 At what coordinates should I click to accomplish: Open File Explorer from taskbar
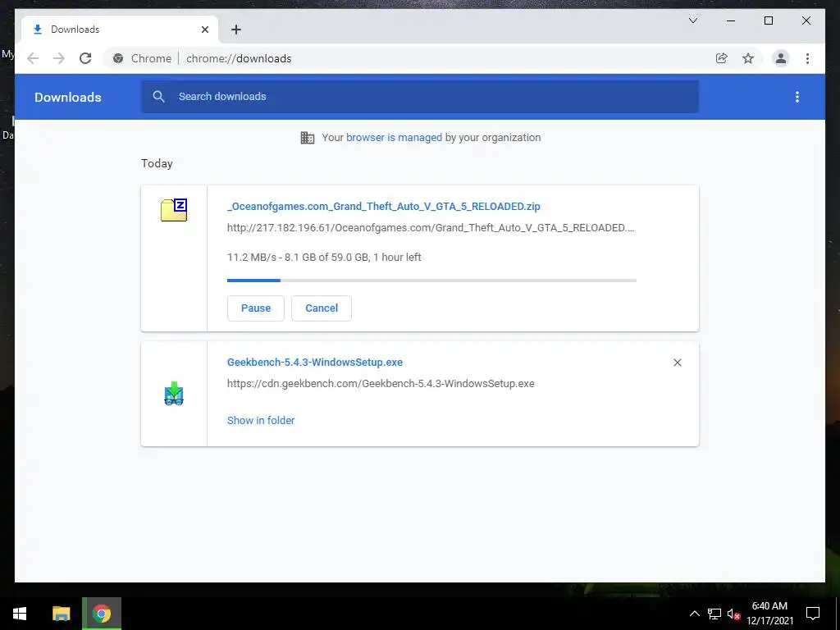tap(61, 614)
